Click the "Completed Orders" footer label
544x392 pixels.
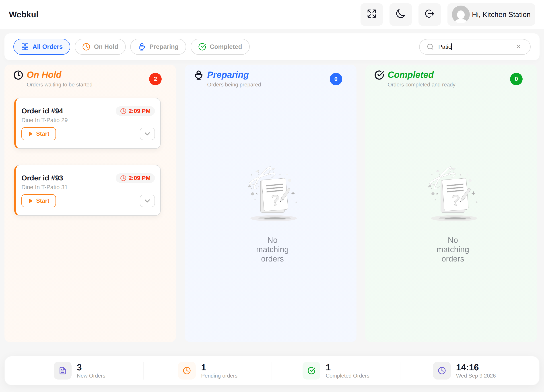[348, 376]
